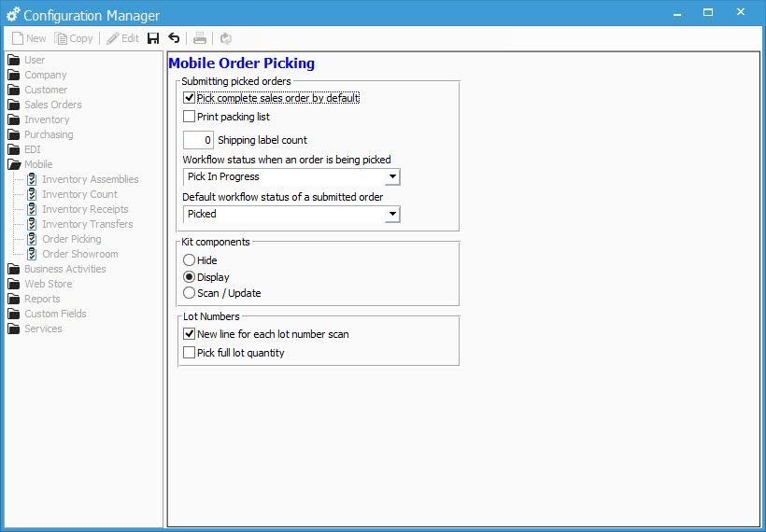Open the Web Store folder icon
The height and width of the screenshot is (532, 766).
(x=14, y=284)
